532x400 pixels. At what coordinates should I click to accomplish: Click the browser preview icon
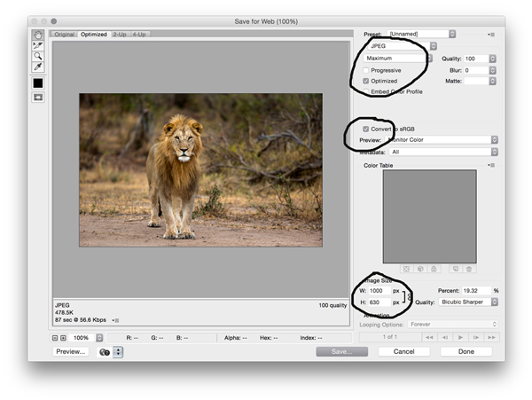tap(106, 351)
